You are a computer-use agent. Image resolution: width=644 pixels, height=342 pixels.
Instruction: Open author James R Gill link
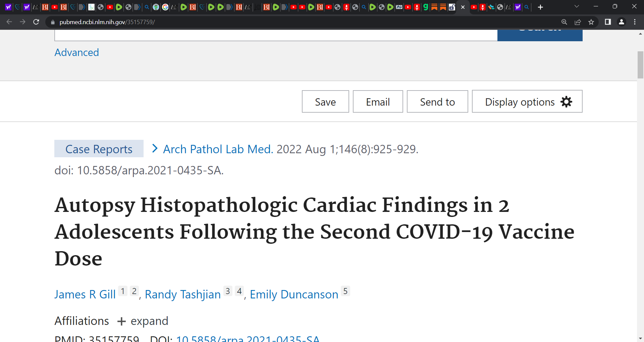click(x=85, y=294)
